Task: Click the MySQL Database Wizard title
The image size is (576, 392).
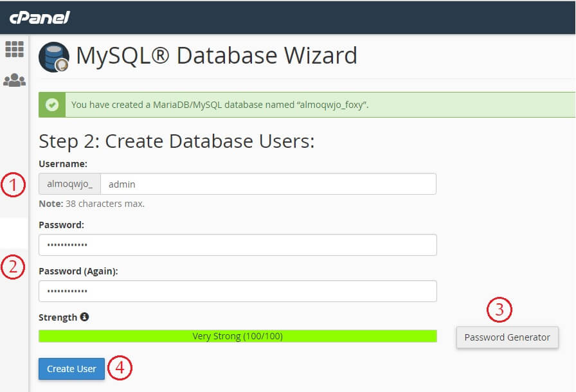Action: 217,56
